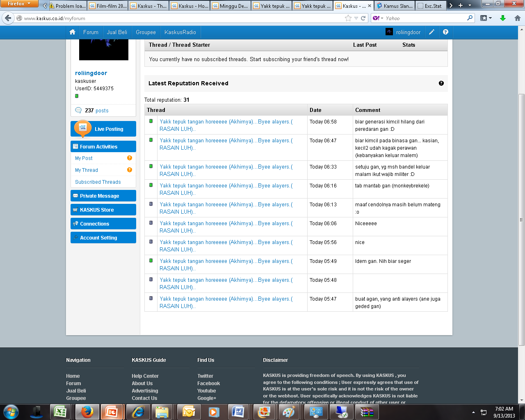
Task: Open URL history dropdown arrow
Action: 356,18
